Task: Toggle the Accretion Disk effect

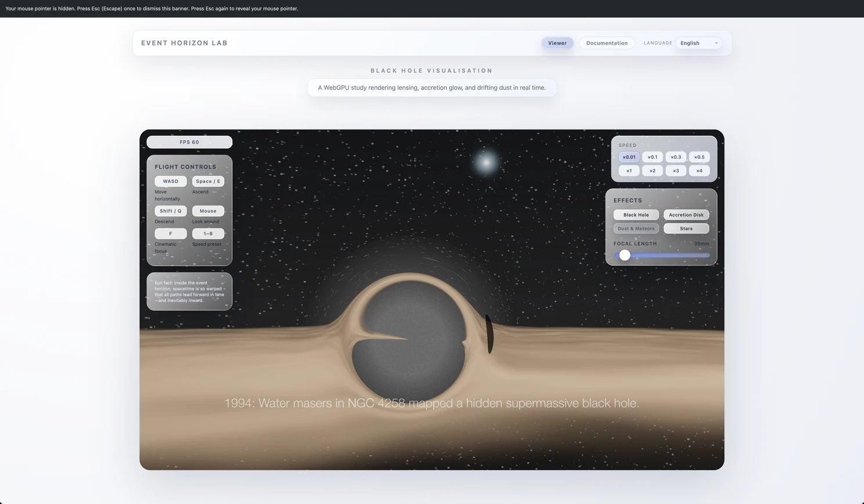Action: click(686, 215)
